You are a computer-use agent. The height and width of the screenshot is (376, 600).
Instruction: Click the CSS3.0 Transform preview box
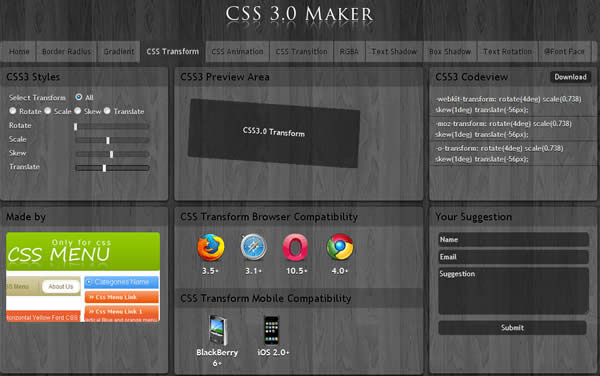pos(274,133)
